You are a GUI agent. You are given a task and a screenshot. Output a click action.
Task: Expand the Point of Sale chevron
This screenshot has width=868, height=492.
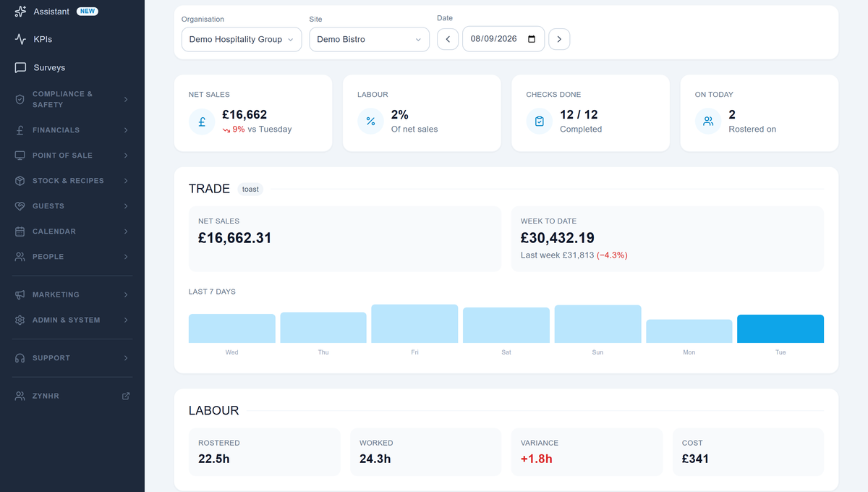pos(126,156)
